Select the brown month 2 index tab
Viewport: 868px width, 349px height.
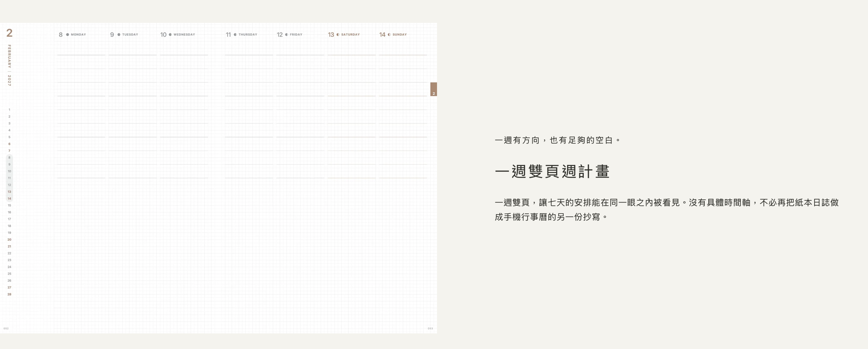(x=434, y=89)
